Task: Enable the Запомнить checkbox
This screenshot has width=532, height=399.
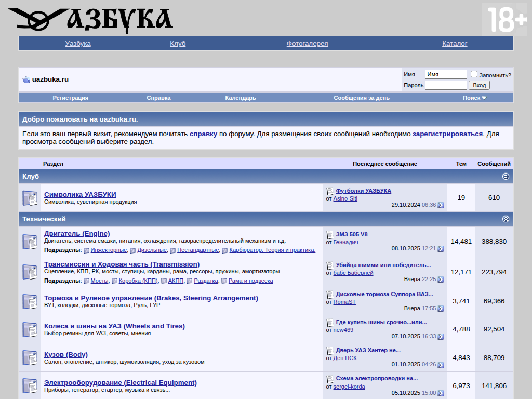Action: 474,74
